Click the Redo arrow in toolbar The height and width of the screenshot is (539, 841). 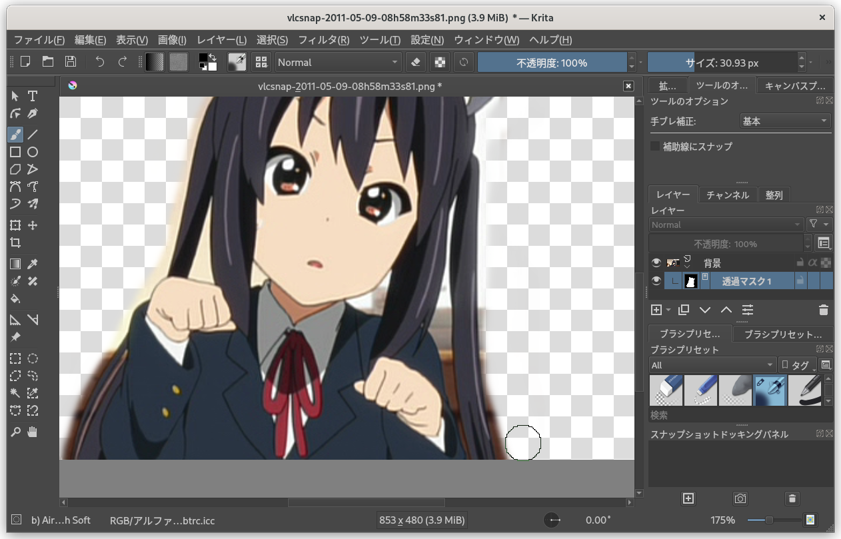pyautogui.click(x=122, y=62)
